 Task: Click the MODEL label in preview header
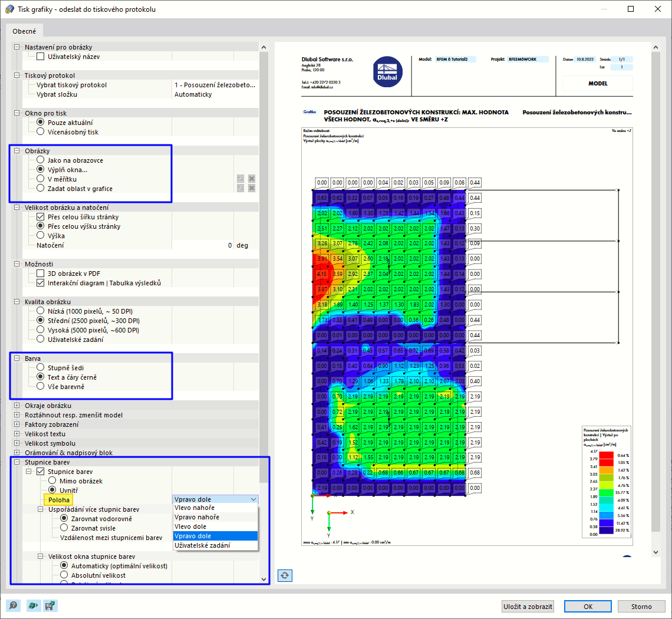click(x=598, y=83)
